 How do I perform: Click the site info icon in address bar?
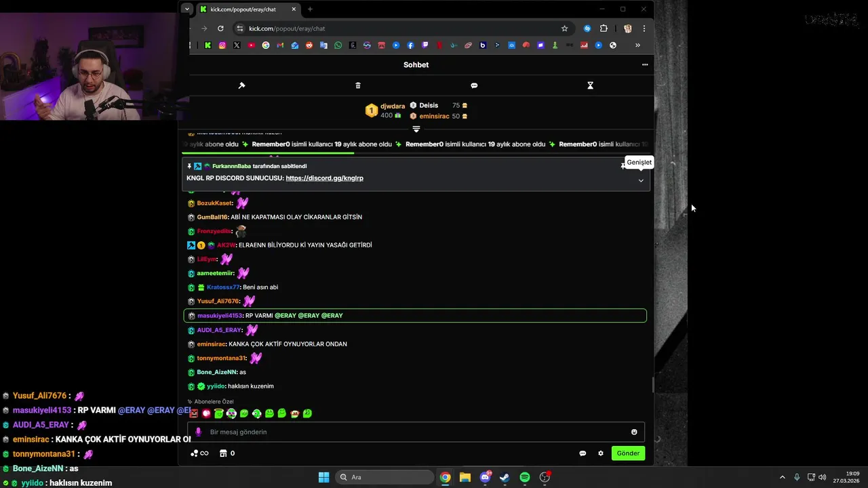(x=239, y=28)
